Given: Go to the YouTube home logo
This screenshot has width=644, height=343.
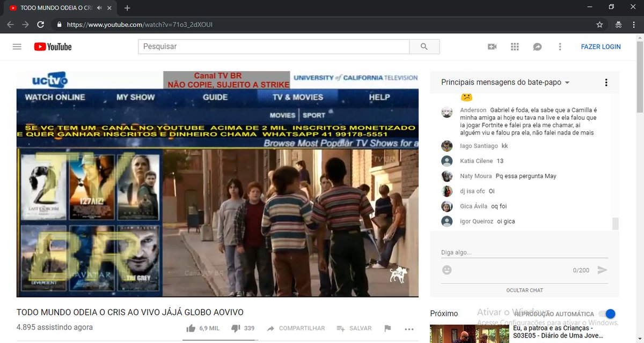Looking at the screenshot, I should tap(53, 47).
